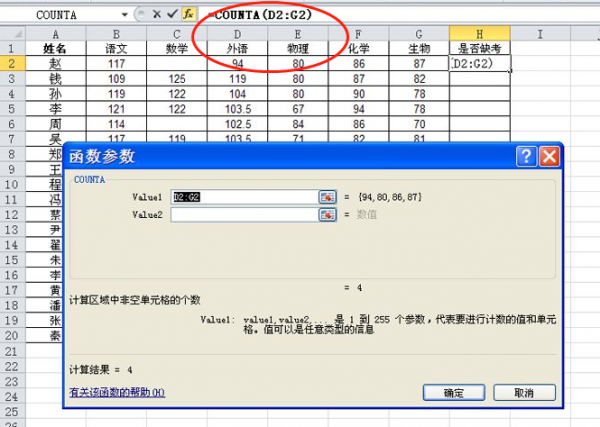Click cell 赵 in column A
This screenshot has width=600, height=427.
(56, 64)
